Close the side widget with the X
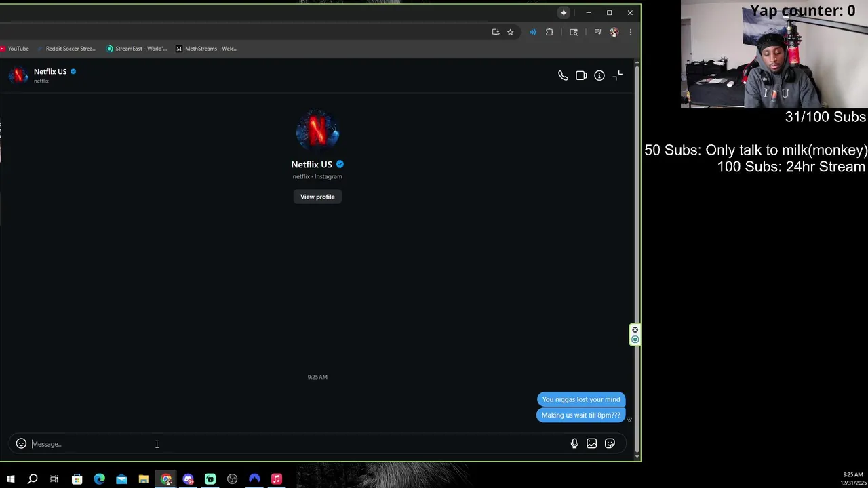The height and width of the screenshot is (488, 868). click(635, 330)
